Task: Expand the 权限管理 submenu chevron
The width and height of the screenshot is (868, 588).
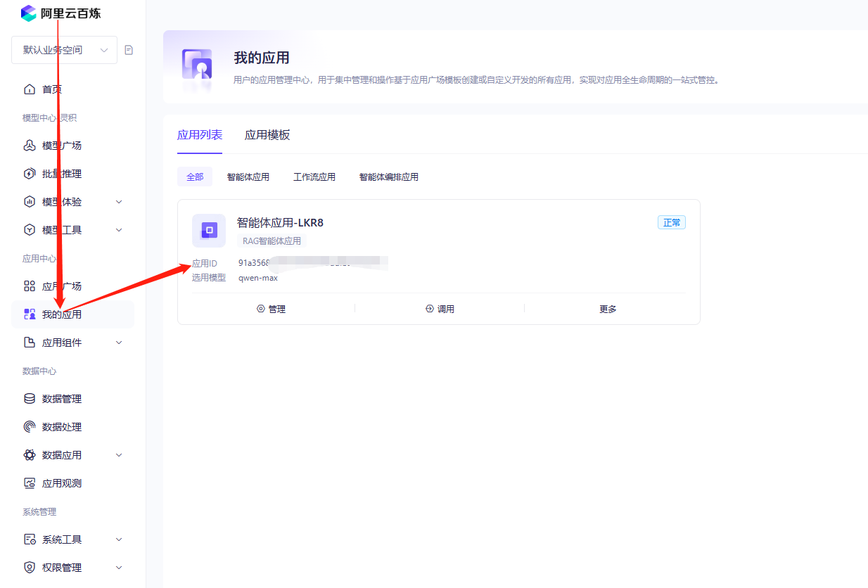Action: (119, 568)
